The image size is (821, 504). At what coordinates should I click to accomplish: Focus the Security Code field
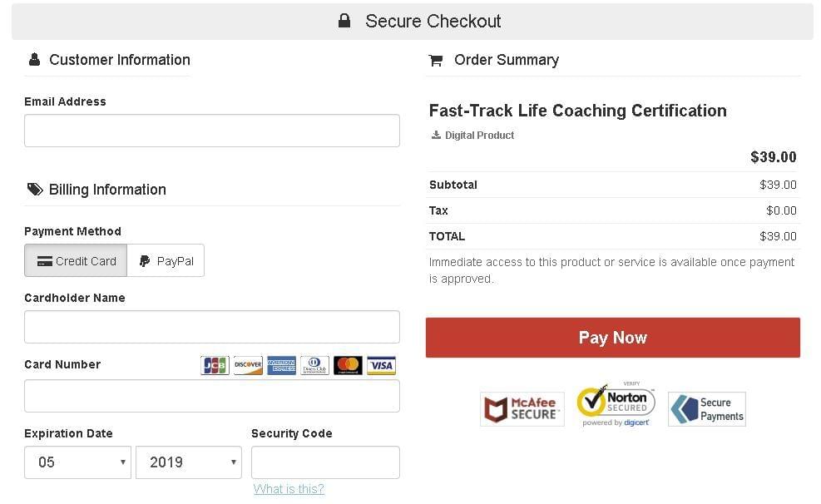pos(326,462)
